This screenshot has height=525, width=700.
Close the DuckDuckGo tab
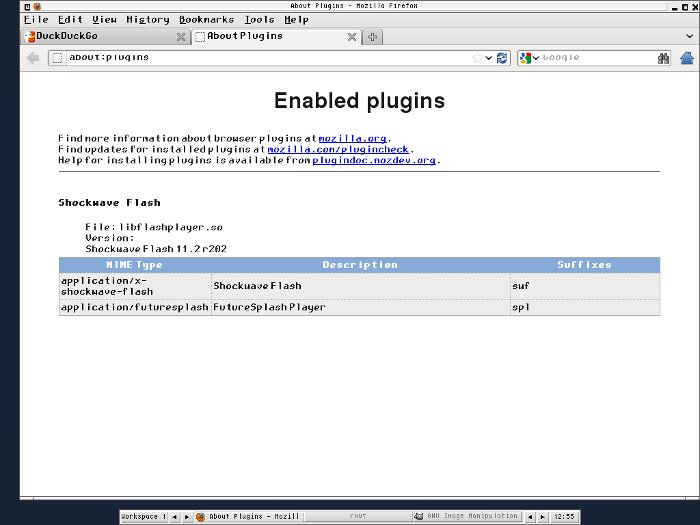tap(181, 37)
